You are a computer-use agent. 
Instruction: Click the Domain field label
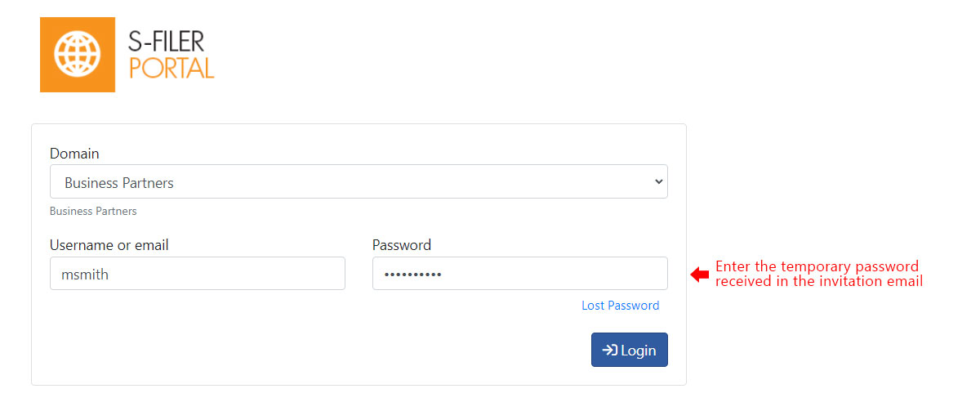[74, 154]
